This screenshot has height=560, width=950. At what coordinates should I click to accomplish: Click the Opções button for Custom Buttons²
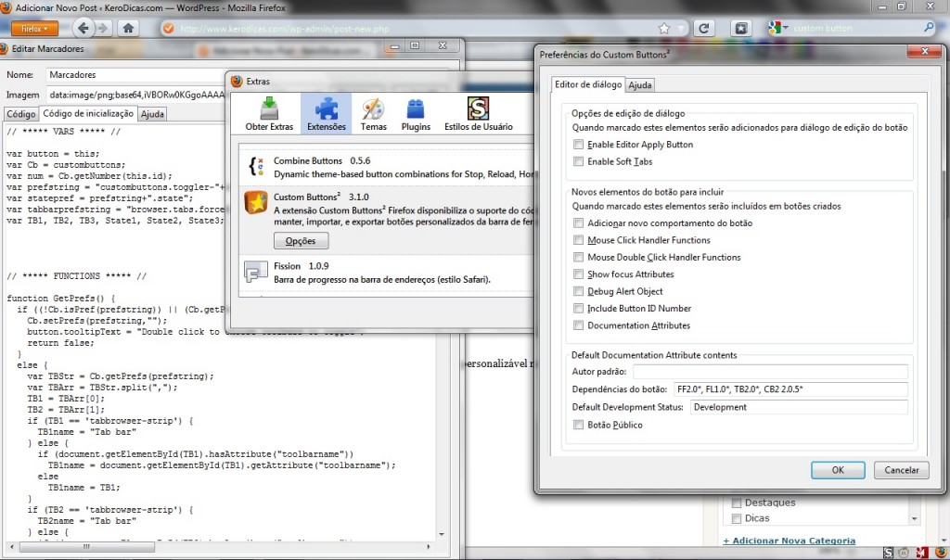301,240
